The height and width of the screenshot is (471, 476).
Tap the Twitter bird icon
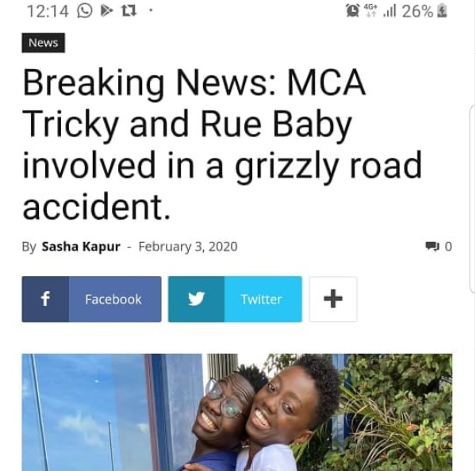click(196, 299)
